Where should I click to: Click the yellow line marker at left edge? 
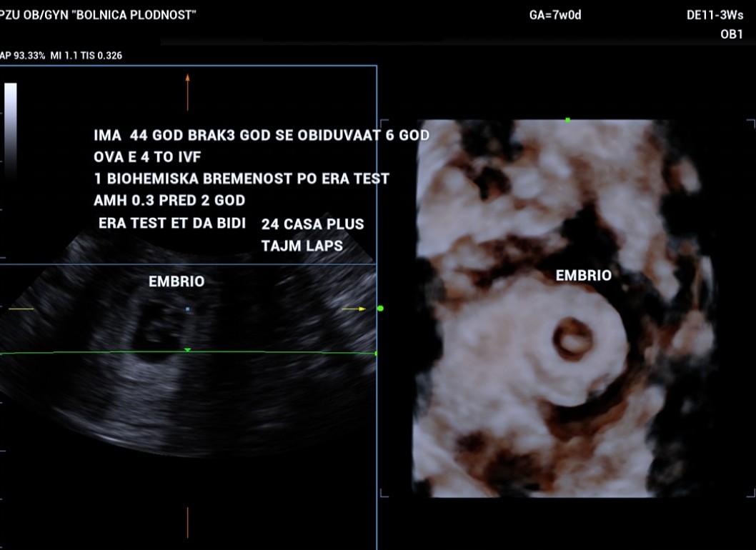[x=21, y=309]
